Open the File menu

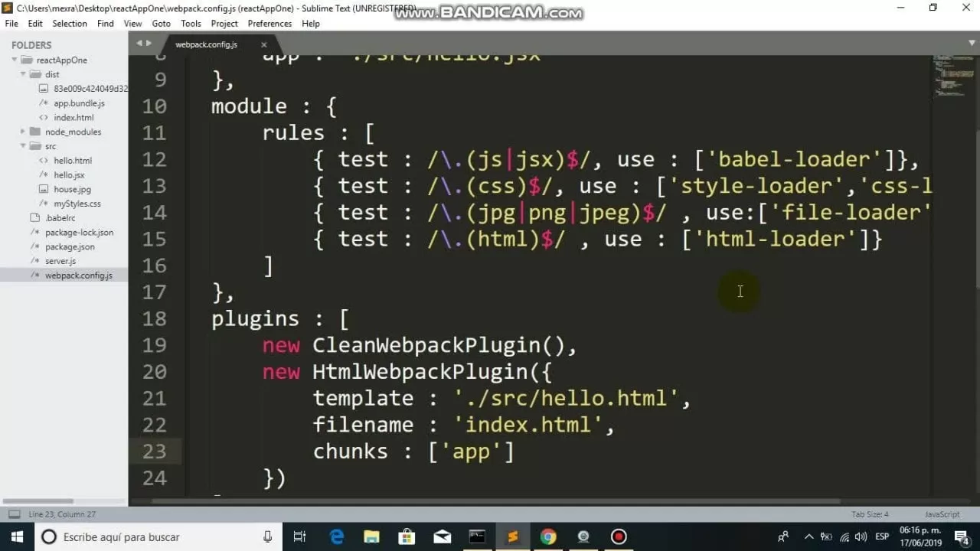(11, 23)
